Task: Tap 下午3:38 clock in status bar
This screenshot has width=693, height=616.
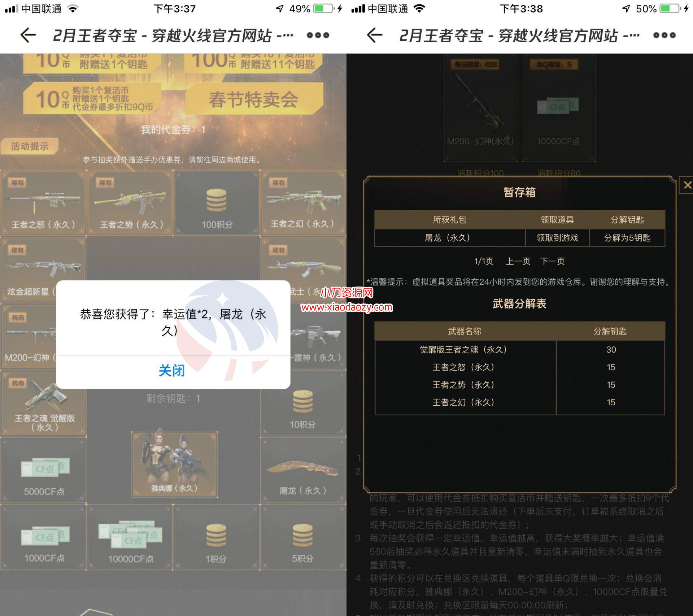Action: (x=521, y=9)
